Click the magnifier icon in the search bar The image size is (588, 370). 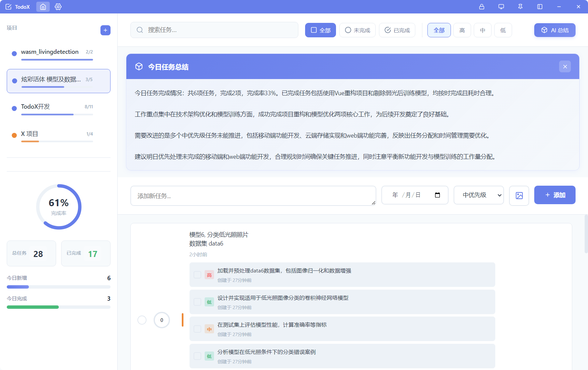(x=140, y=30)
